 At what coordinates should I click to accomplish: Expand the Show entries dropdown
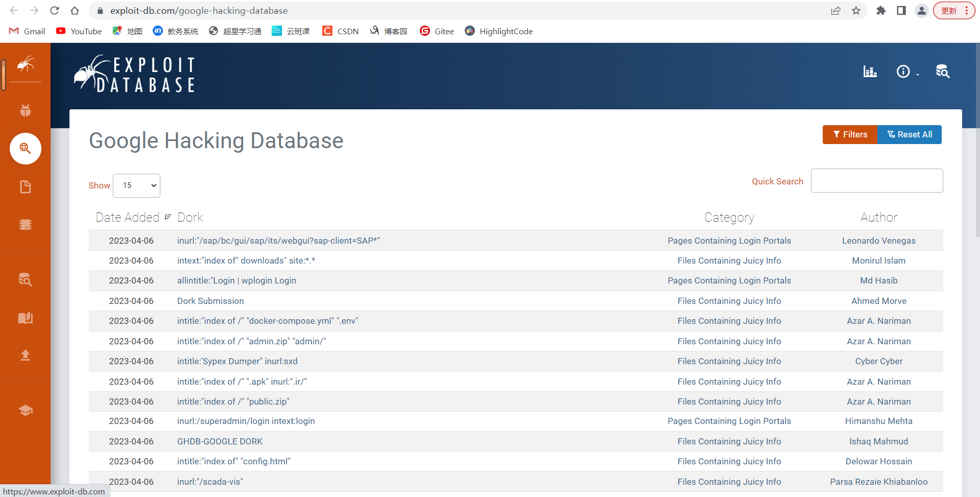pos(136,185)
